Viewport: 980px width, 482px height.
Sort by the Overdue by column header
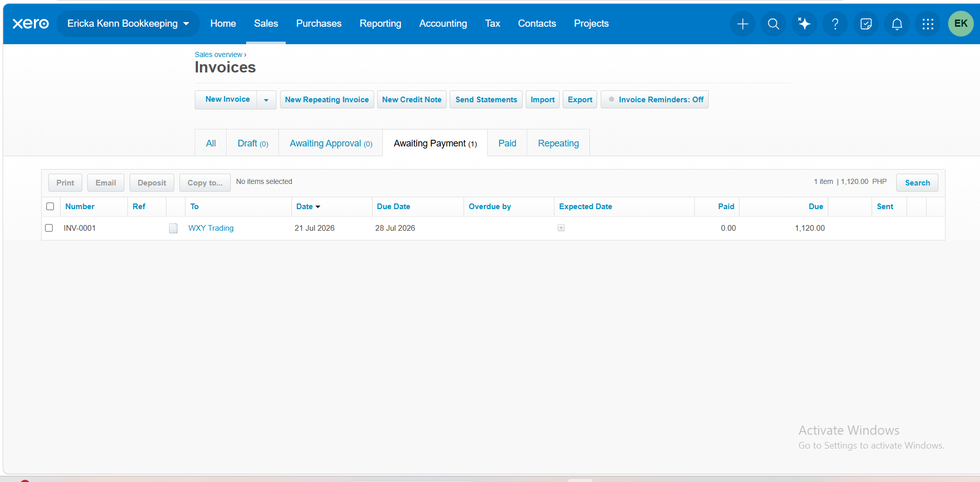[490, 207]
